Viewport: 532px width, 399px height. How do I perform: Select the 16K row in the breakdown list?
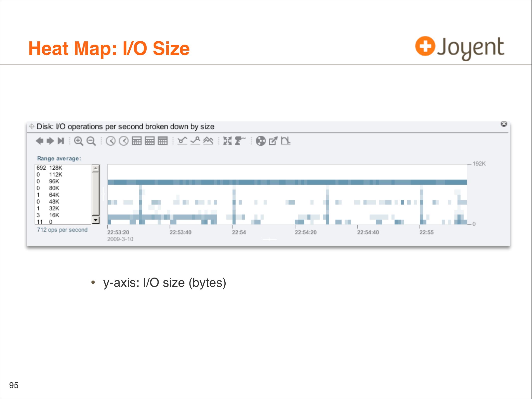(54, 215)
